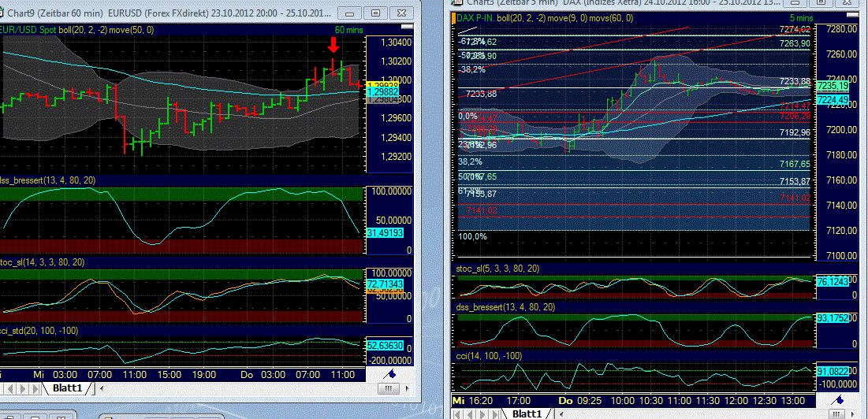
Task: Click 09:25 on Chart3 time axis
Action: 590,400
